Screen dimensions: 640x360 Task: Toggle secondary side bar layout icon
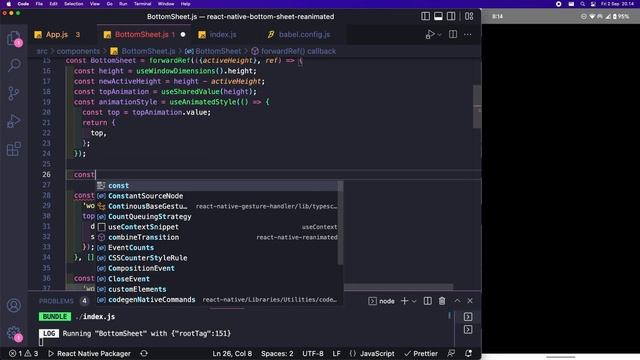click(x=451, y=16)
